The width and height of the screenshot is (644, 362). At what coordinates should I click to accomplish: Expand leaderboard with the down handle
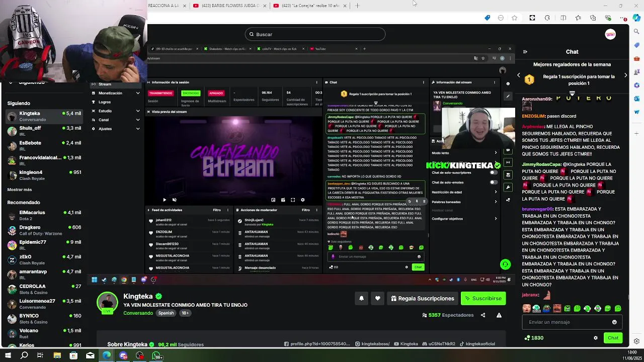pyautogui.click(x=572, y=94)
